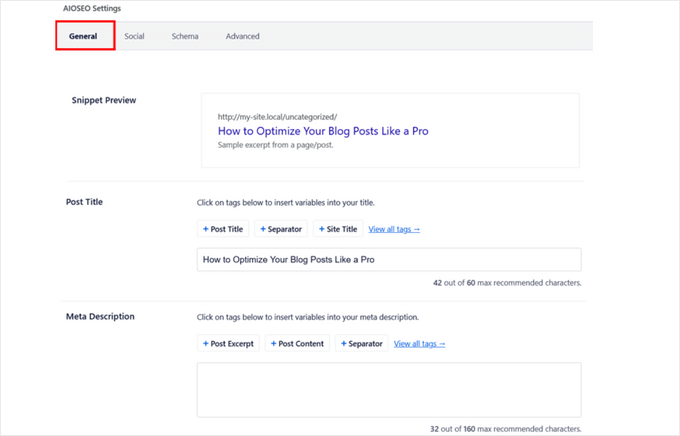Insert the Post Title tag into title

point(222,229)
